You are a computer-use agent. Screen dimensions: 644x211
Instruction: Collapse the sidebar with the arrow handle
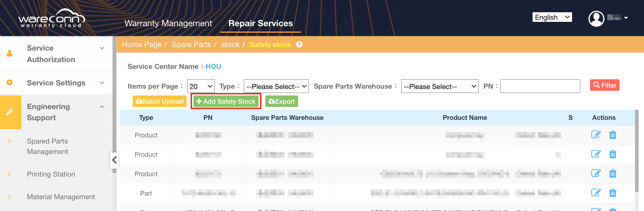click(114, 160)
